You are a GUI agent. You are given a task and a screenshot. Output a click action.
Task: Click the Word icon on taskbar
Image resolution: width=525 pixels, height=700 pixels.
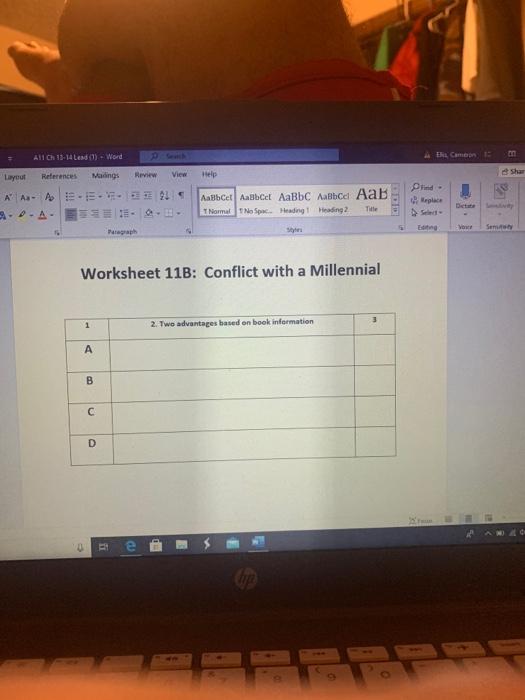click(x=258, y=542)
